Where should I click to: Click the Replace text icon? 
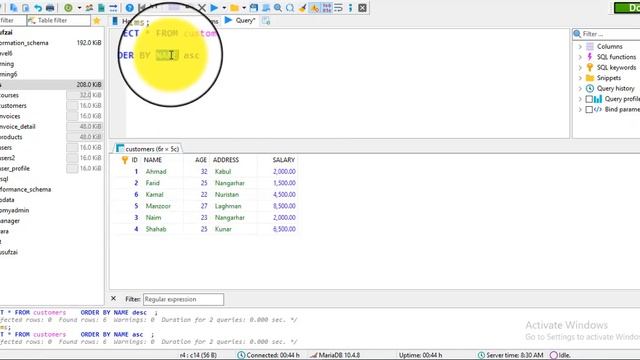(290, 8)
